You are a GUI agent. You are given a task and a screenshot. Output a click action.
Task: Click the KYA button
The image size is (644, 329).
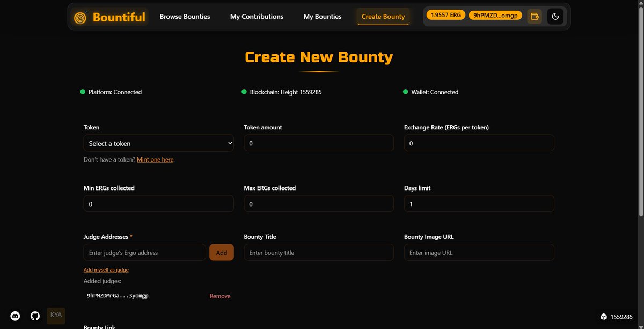click(x=56, y=315)
